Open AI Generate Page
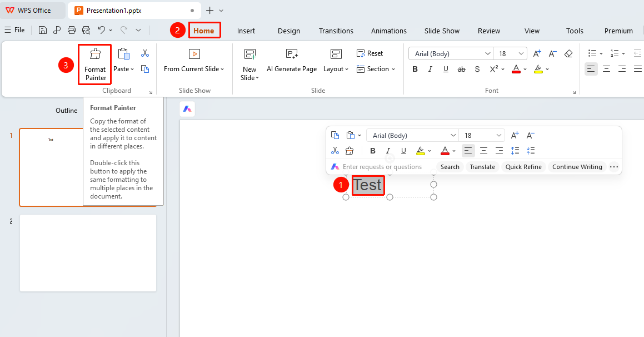This screenshot has height=337, width=644. (292, 61)
